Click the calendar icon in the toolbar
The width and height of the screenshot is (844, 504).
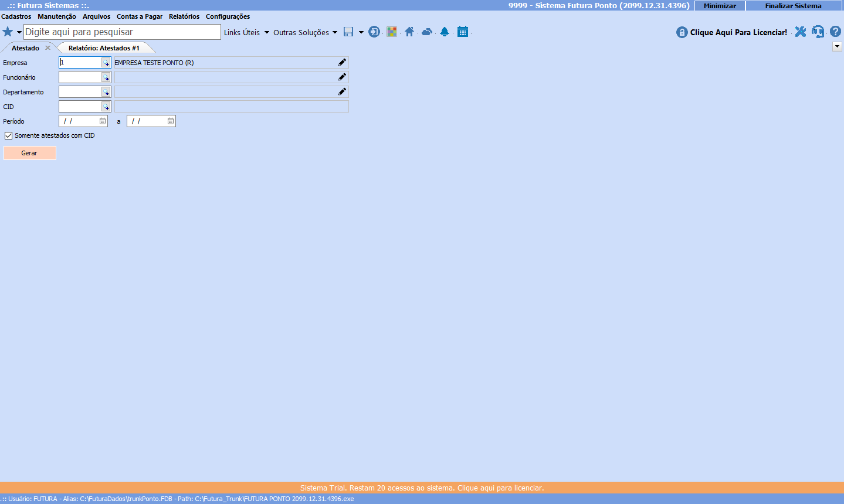click(463, 32)
